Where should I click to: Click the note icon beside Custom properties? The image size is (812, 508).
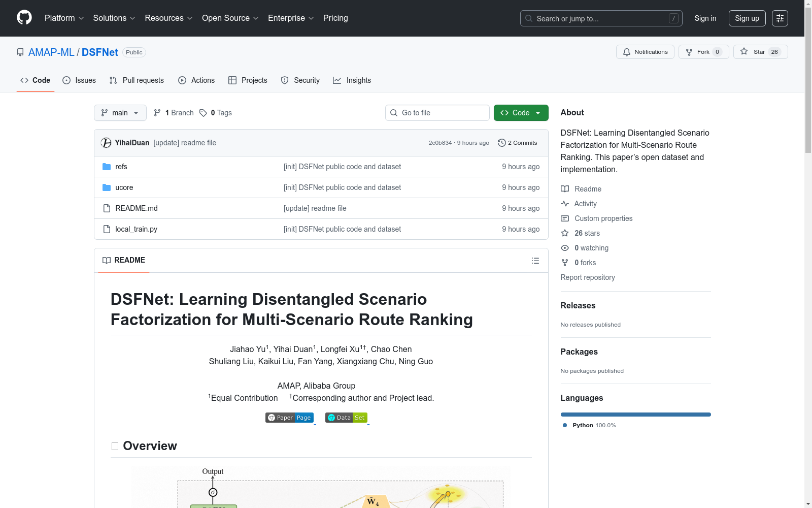click(x=565, y=218)
